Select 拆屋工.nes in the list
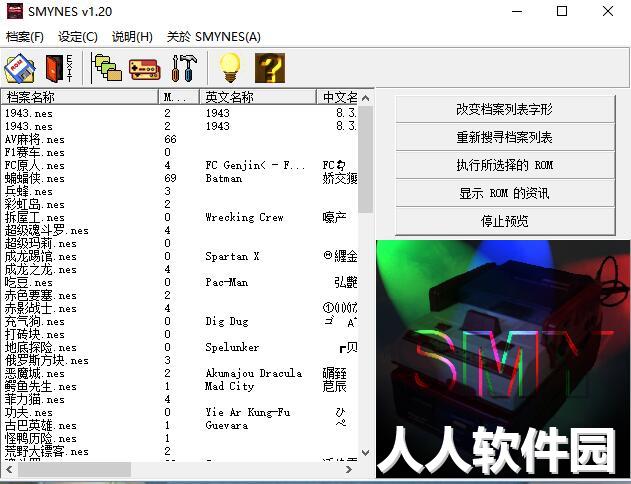631x484 pixels. coord(35,217)
